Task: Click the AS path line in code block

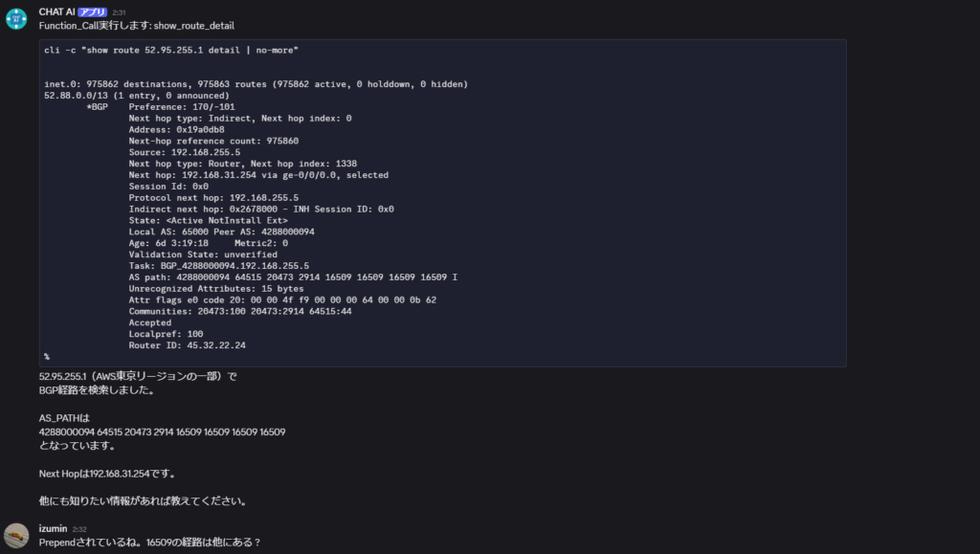Action: 293,277
